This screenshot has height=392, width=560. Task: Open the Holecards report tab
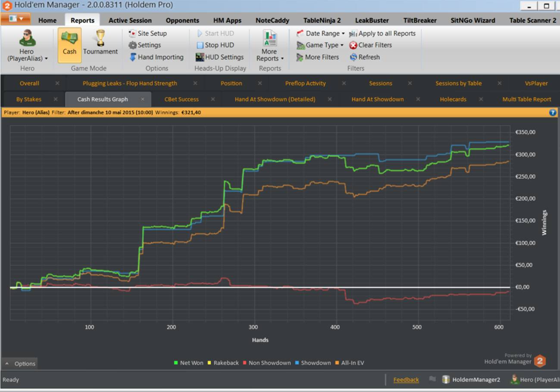click(x=453, y=99)
